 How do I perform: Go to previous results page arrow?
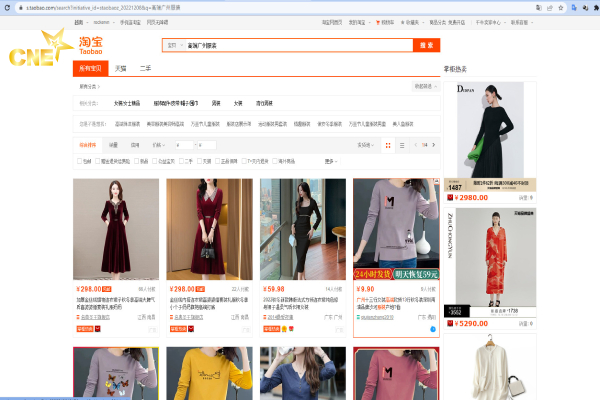click(416, 145)
